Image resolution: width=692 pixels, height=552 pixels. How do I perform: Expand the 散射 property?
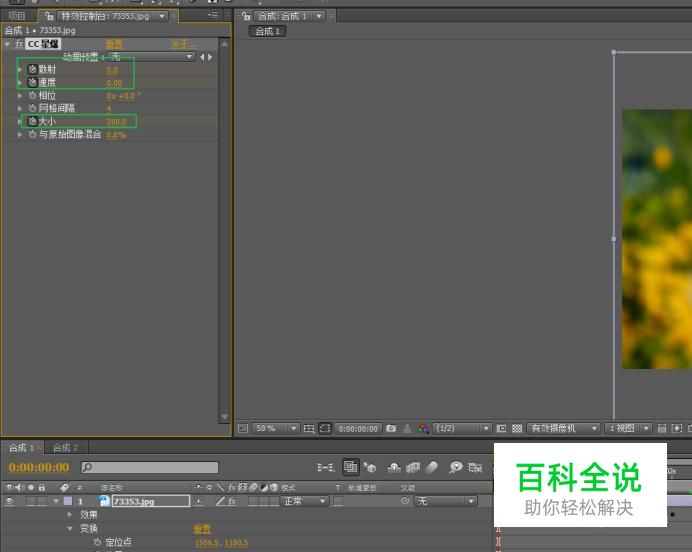[x=19, y=69]
